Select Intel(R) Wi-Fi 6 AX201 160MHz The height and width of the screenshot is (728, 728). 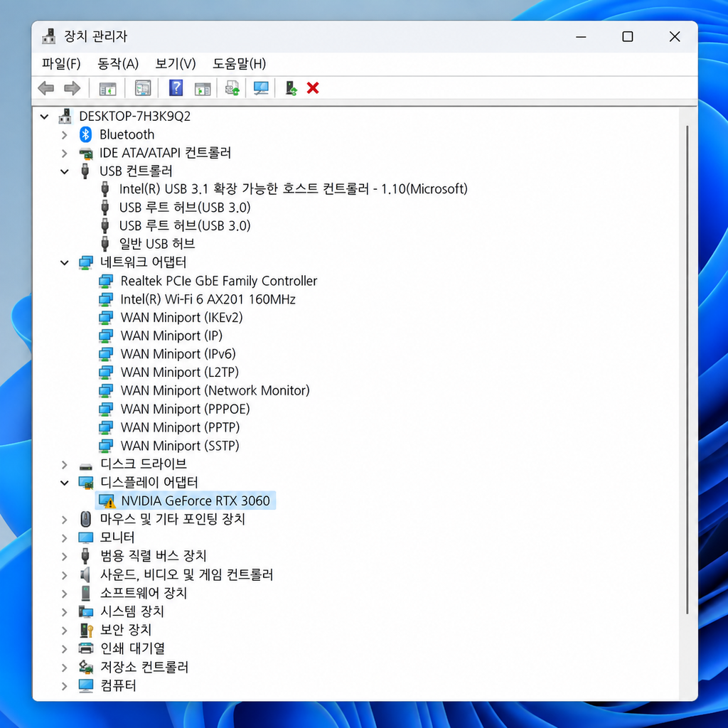[x=208, y=299]
